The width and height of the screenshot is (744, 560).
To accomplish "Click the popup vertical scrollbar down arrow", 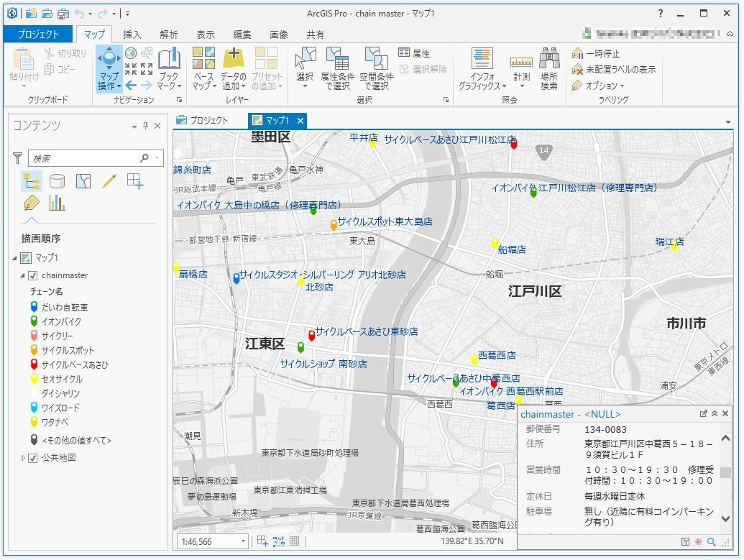I will point(725,519).
